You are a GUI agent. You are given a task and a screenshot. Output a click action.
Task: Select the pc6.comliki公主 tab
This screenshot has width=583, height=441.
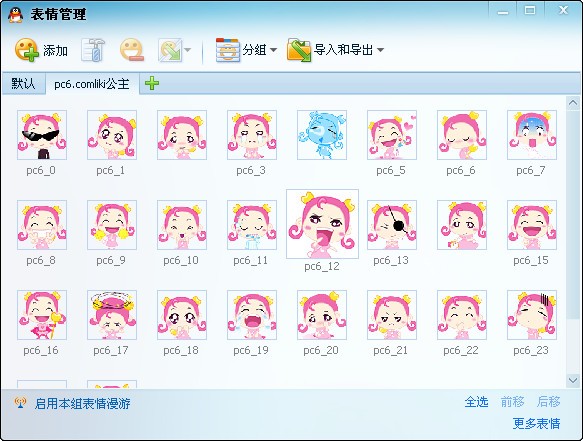click(x=92, y=84)
